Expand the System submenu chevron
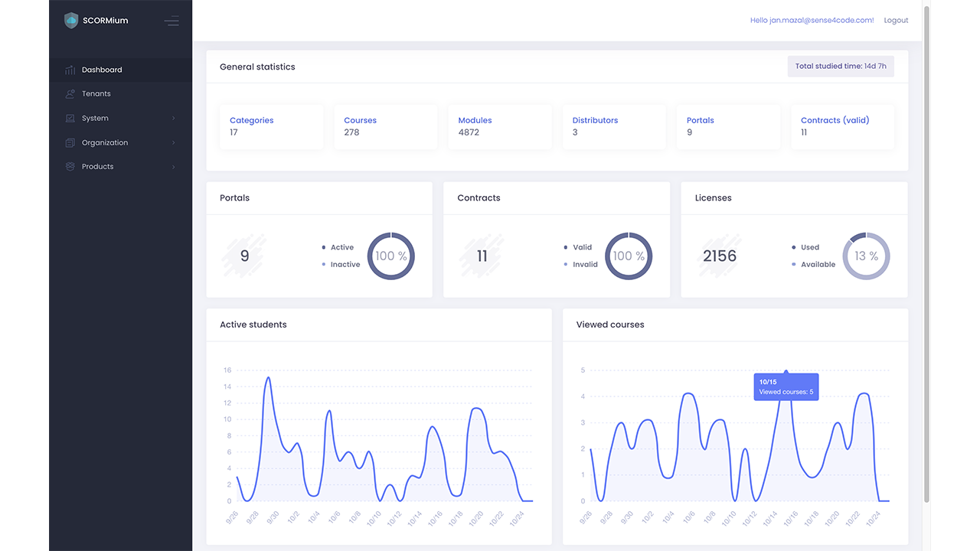The height and width of the screenshot is (551, 980). pos(174,119)
